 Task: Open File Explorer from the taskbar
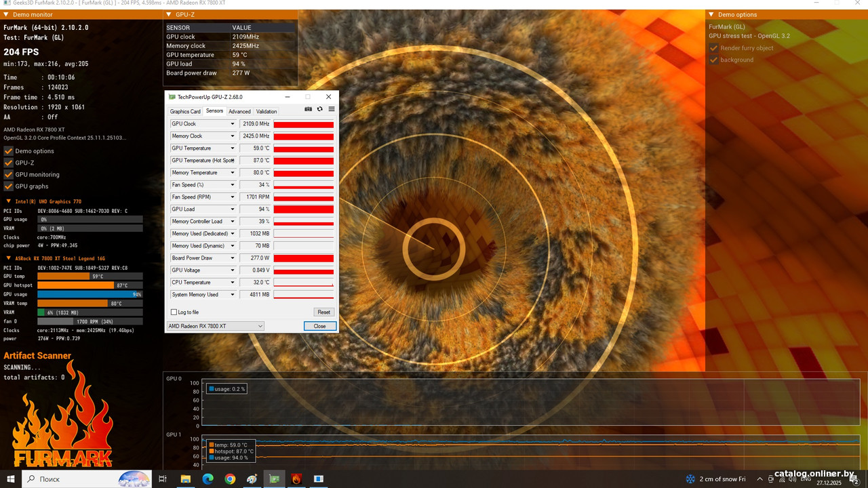point(185,479)
